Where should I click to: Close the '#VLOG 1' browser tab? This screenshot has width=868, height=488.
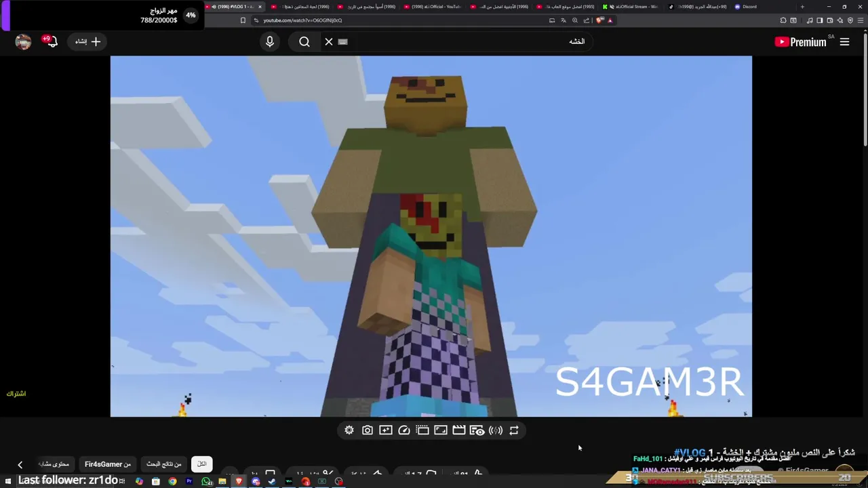click(x=260, y=7)
